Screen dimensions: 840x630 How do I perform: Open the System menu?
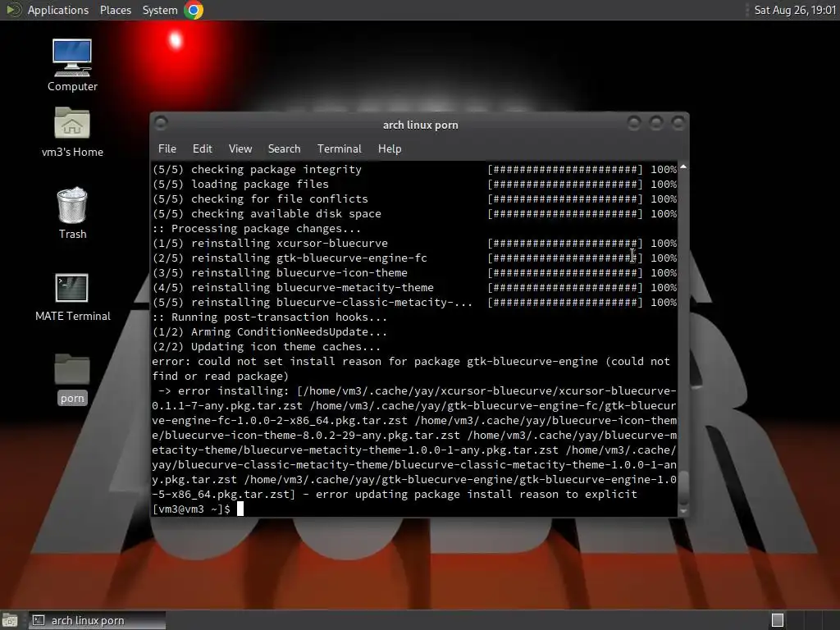click(160, 10)
